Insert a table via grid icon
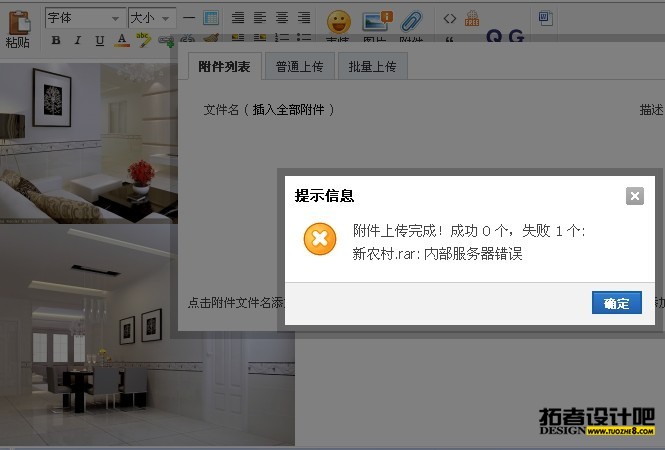 tap(211, 18)
